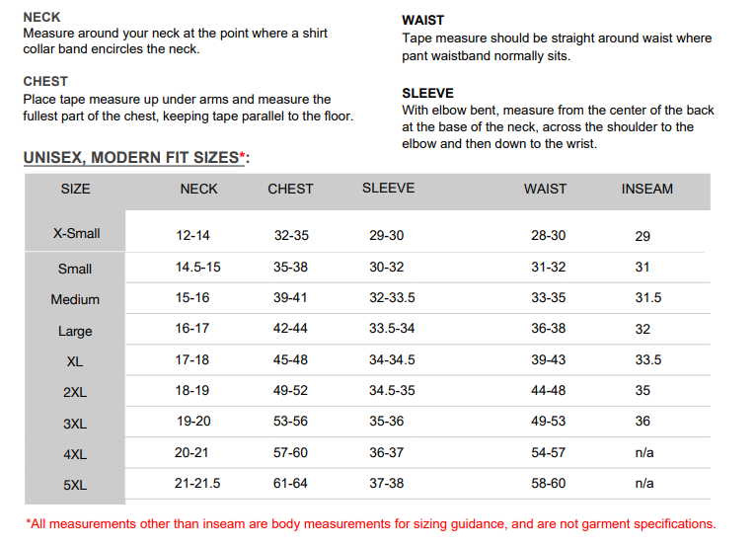Click the WAIST column header in the table
The width and height of the screenshot is (756, 546).
click(545, 189)
